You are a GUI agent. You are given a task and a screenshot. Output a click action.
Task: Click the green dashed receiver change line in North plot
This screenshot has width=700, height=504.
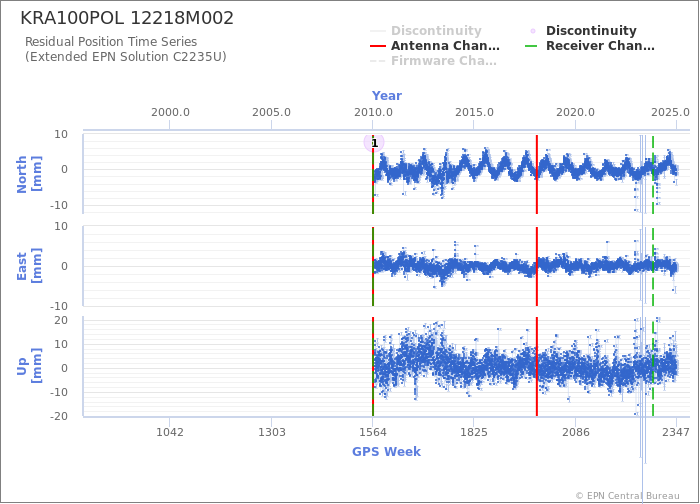(x=653, y=174)
